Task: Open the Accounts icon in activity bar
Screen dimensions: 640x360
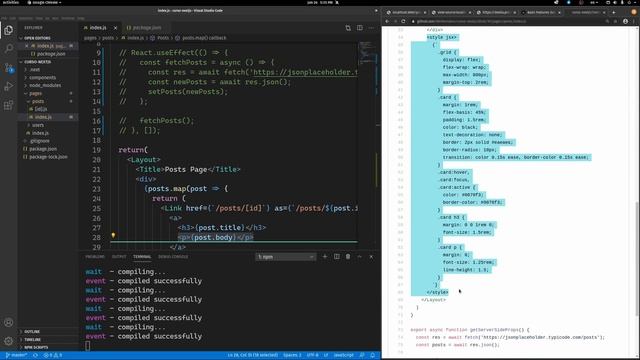Action: click(9, 322)
